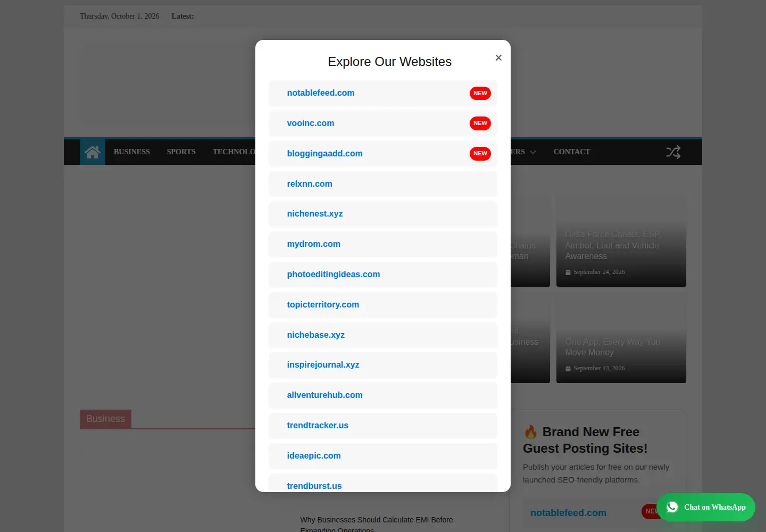Click the fire emoji in the Guest Posting heading
Screen dimensions: 766x532
coord(530,431)
